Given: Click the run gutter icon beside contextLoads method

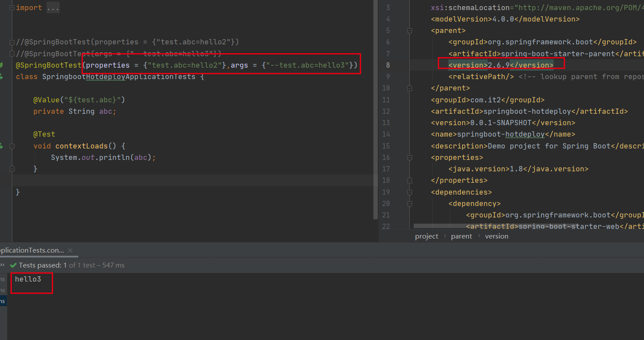Looking at the screenshot, I should (x=1, y=146).
